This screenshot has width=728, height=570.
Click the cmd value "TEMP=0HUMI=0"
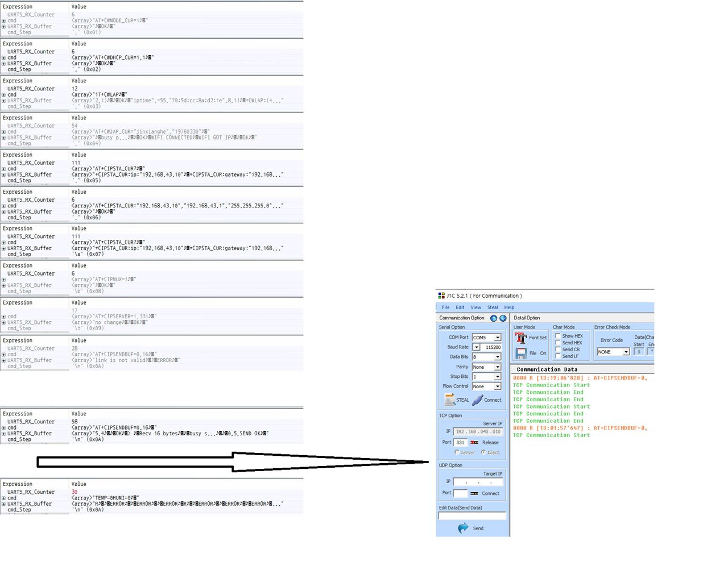click(x=105, y=498)
